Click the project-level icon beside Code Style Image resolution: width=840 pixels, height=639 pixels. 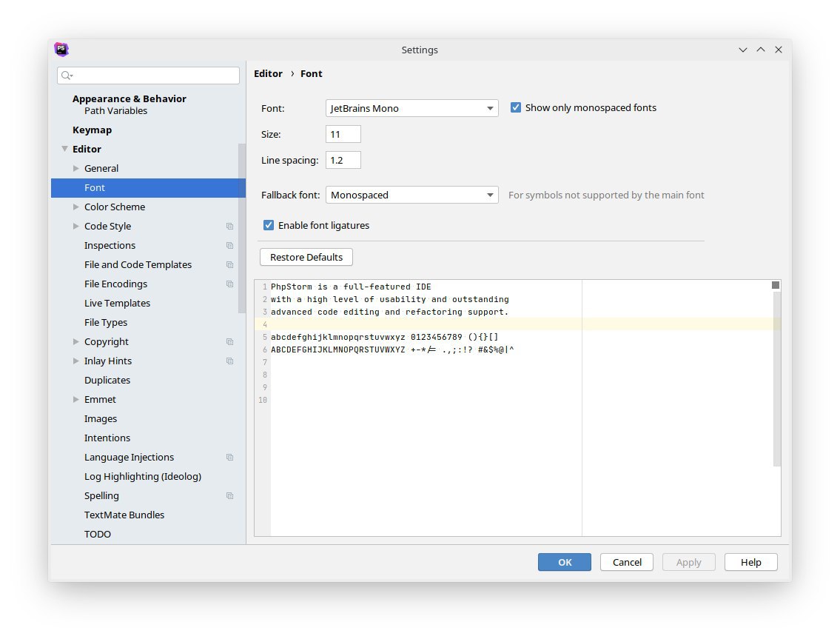coord(229,227)
